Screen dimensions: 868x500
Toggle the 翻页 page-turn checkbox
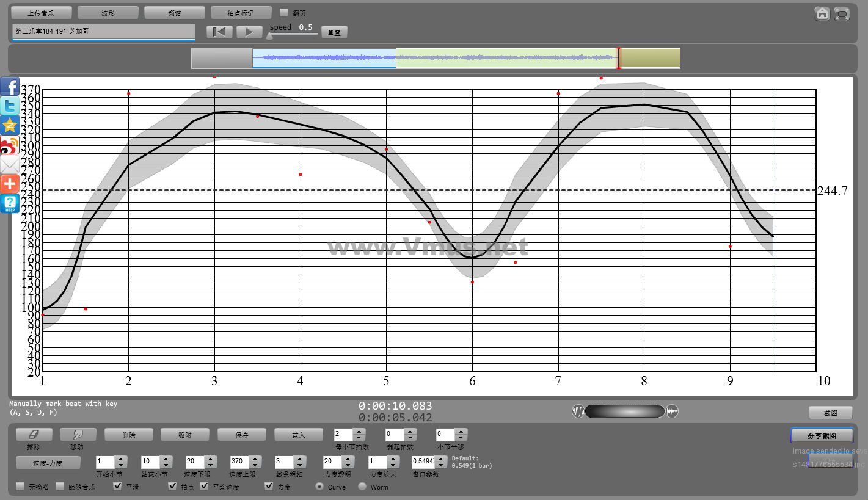click(283, 12)
